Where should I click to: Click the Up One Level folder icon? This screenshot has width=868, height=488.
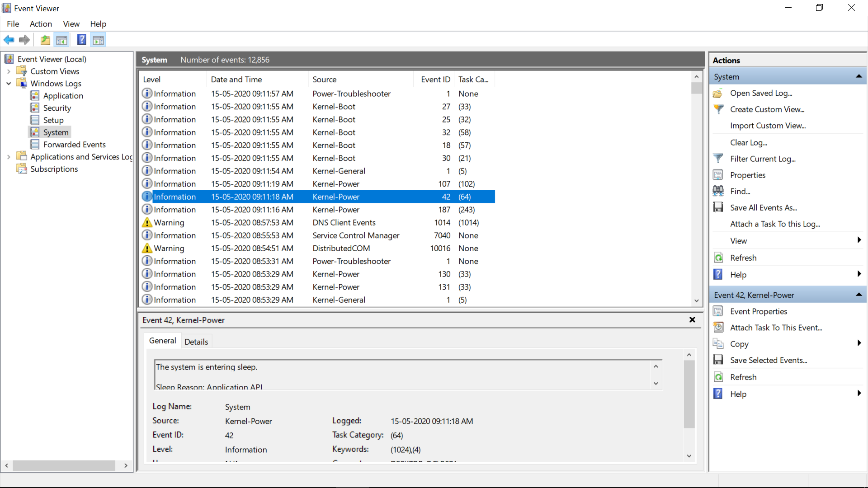[45, 40]
